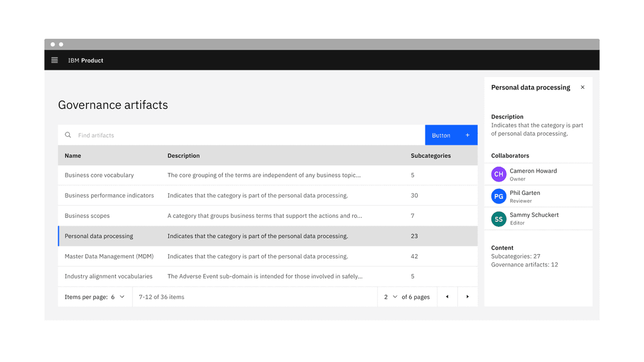Click the IBM Product header label
Image resolution: width=644 pixels, height=362 pixels.
(x=86, y=60)
